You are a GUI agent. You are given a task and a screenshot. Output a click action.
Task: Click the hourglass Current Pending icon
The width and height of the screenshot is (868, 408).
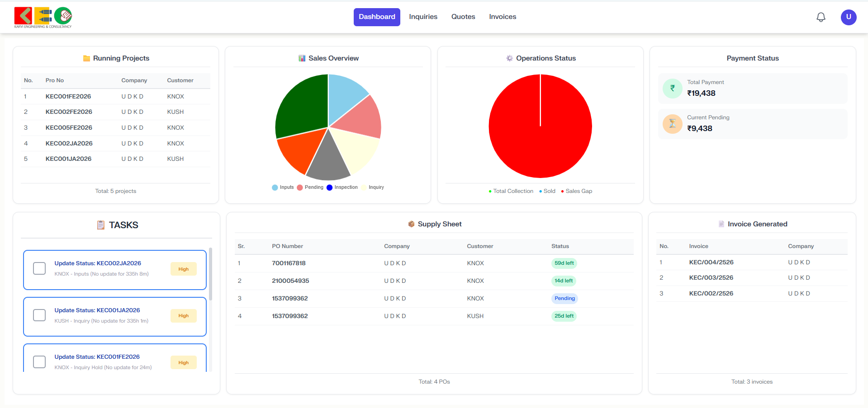click(672, 124)
